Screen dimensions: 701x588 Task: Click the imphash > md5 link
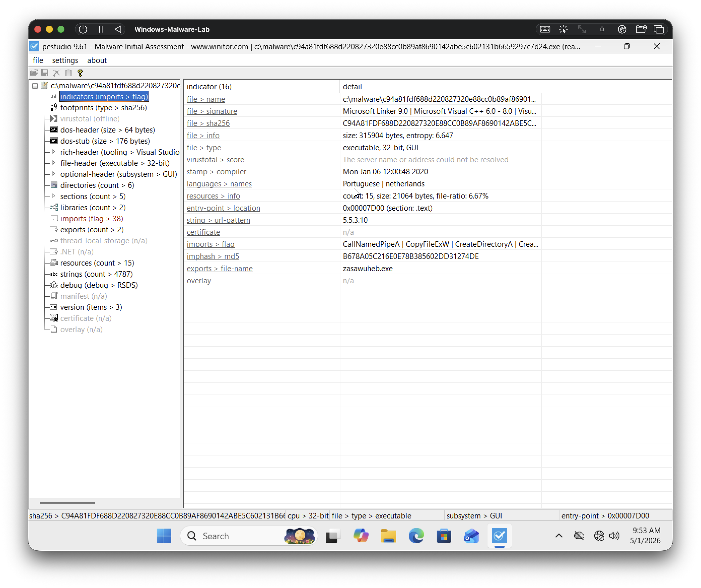point(213,256)
